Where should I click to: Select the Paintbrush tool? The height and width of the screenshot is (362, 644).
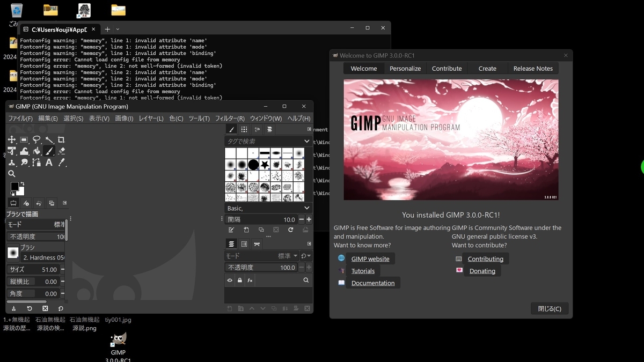coord(49,151)
